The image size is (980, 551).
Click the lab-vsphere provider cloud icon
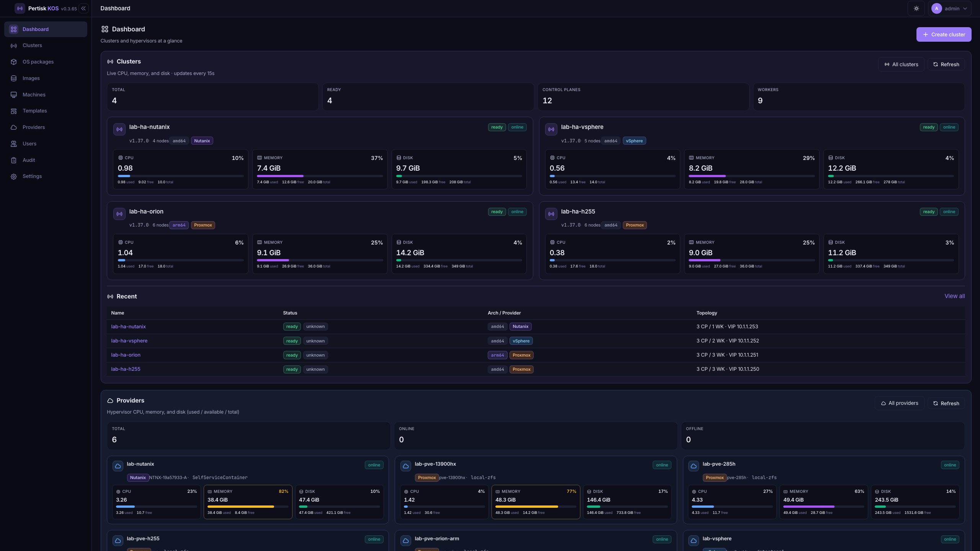click(x=694, y=541)
